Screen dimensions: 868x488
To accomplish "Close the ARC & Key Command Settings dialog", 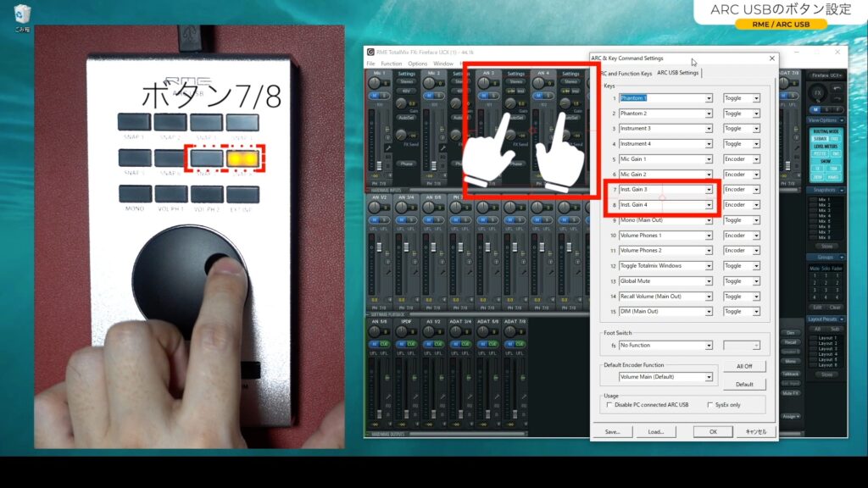I will click(x=771, y=58).
